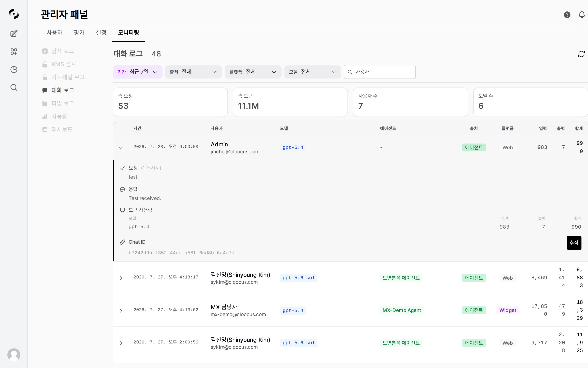Click the jmchoi@cloocus.com email

(x=235, y=152)
